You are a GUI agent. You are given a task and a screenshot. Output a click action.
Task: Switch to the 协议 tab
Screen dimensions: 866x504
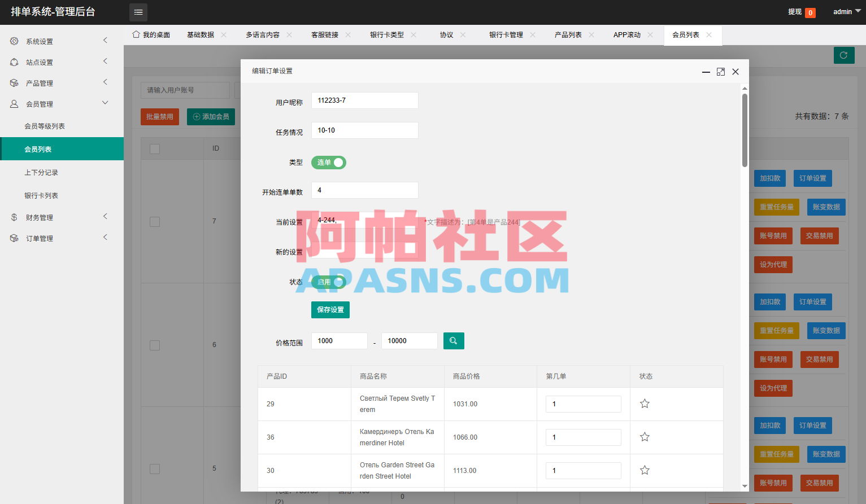[446, 35]
